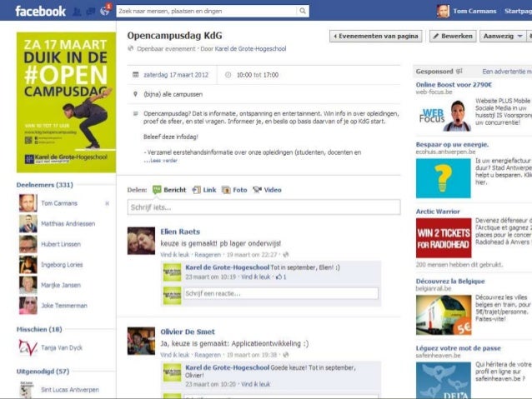The height and width of the screenshot is (399, 532).
Task: Click the Bewerken button
Action: point(453,36)
